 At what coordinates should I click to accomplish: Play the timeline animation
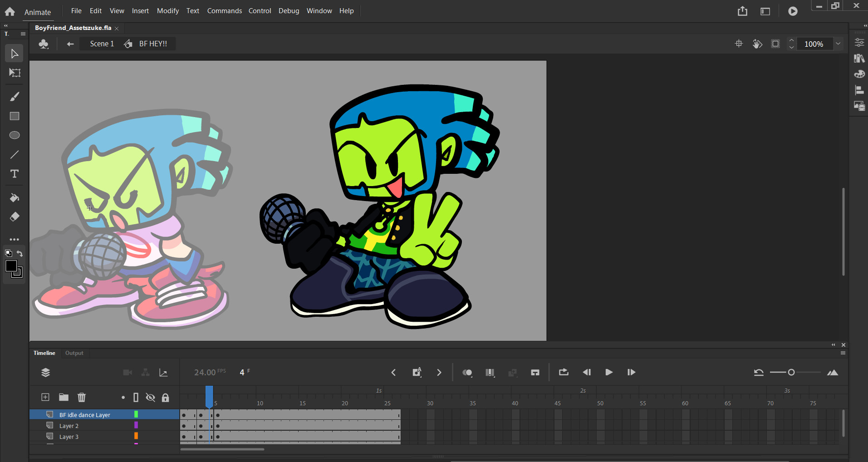(609, 372)
